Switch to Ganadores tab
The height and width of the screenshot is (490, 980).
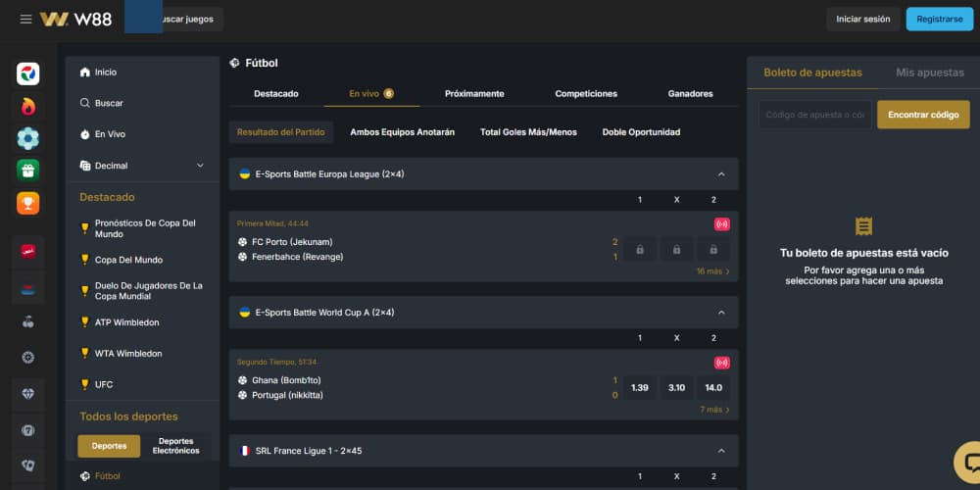pos(690,94)
